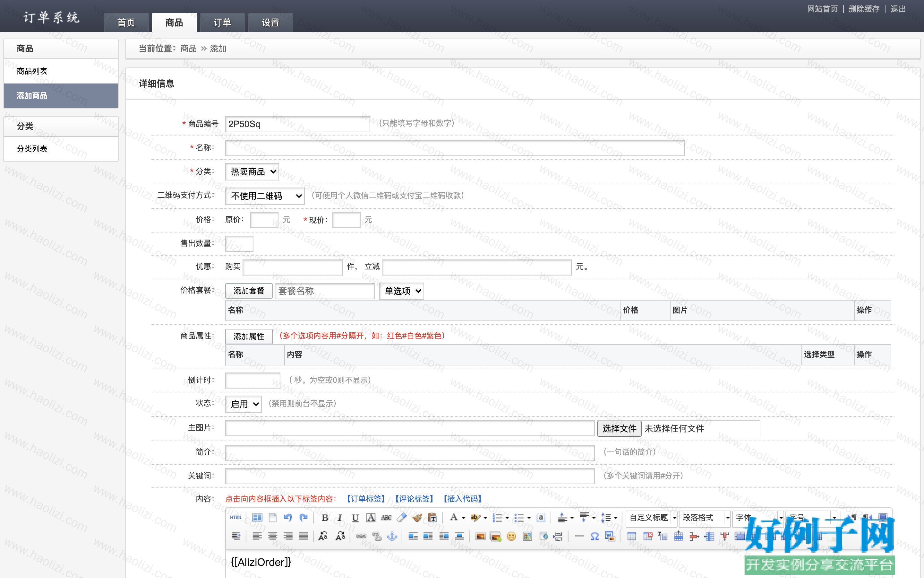Expand the font color arrow
This screenshot has height=578, width=924.
464,518
